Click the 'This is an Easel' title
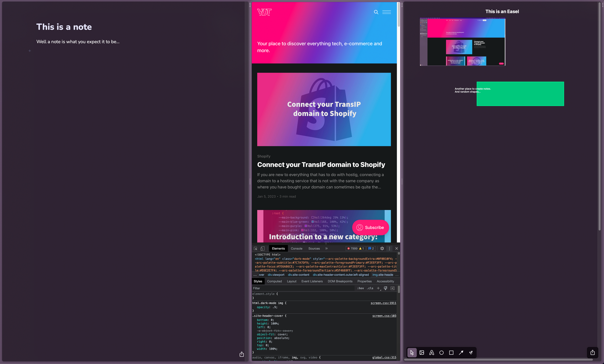Screen dimensions: 604x364 click(x=502, y=11)
